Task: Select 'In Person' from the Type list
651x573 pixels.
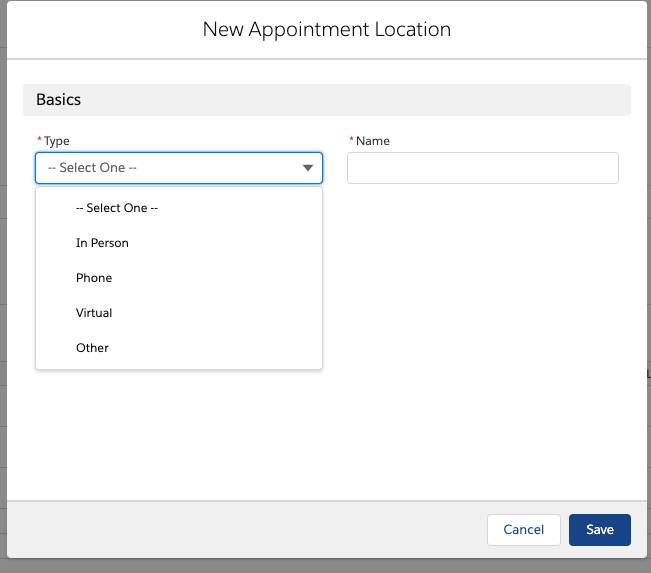Action: click(179, 243)
